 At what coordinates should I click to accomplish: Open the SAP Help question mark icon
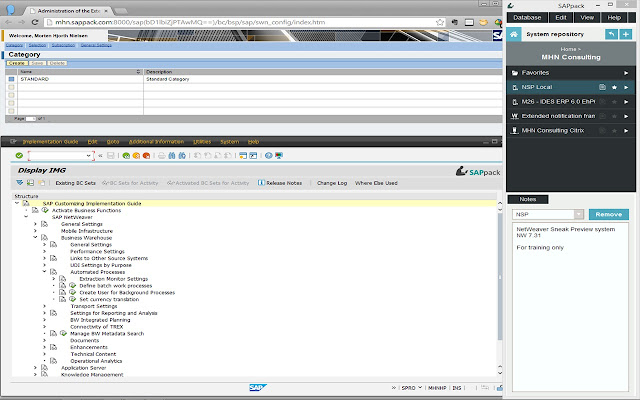tap(269, 156)
